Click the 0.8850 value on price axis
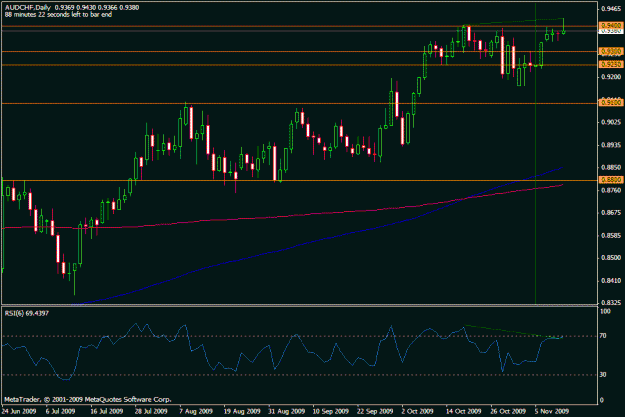 pos(611,167)
